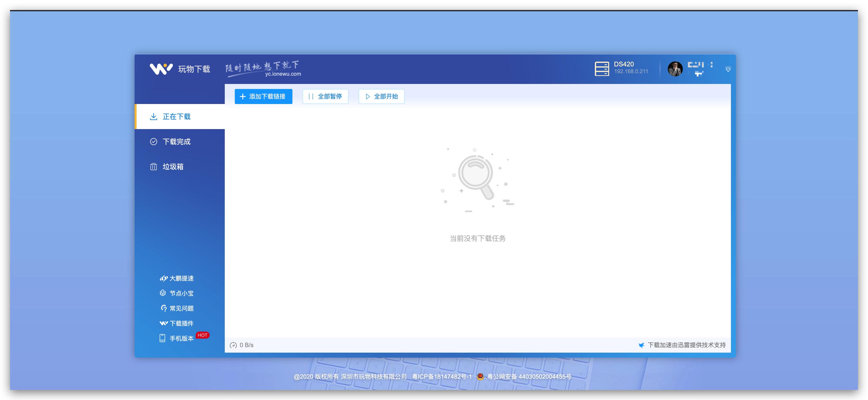Click 添加下载链接 button
The width and height of the screenshot is (868, 400).
coord(263,97)
